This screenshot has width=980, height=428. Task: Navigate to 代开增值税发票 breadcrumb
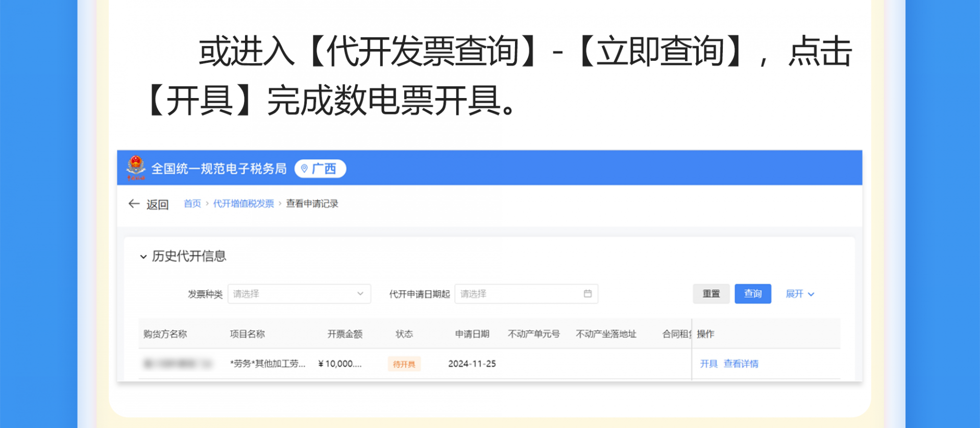tap(243, 204)
